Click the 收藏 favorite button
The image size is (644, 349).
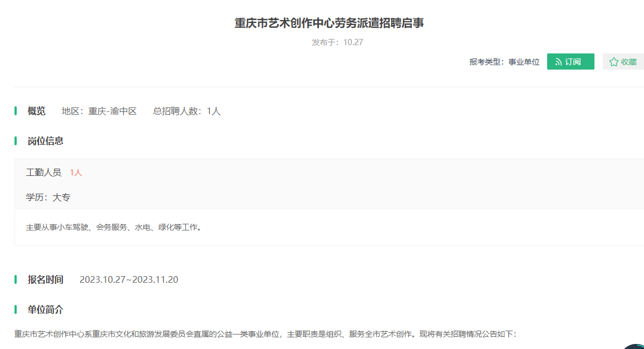tap(623, 62)
